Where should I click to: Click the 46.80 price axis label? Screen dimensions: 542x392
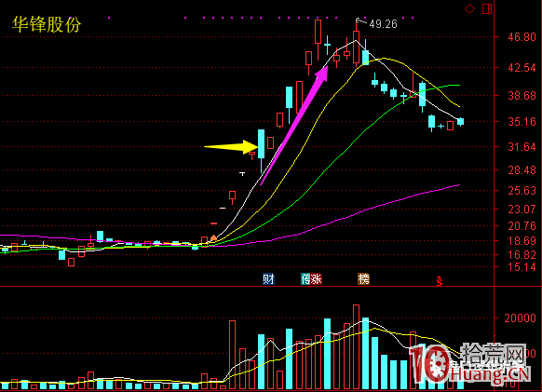pos(522,36)
